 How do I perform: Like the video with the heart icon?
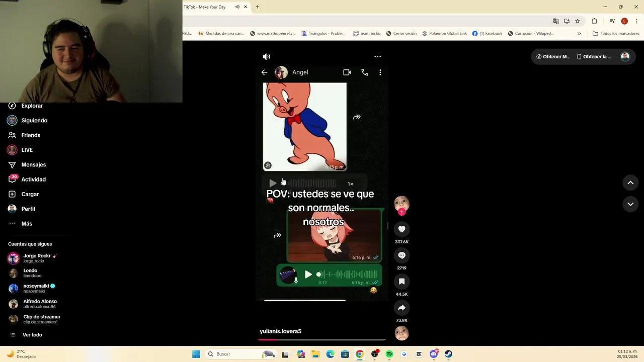(401, 229)
